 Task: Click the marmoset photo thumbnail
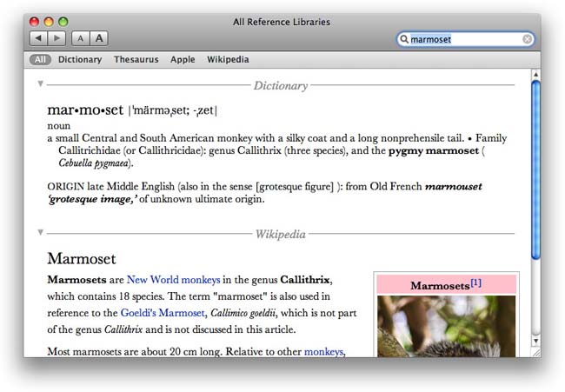[x=446, y=327]
